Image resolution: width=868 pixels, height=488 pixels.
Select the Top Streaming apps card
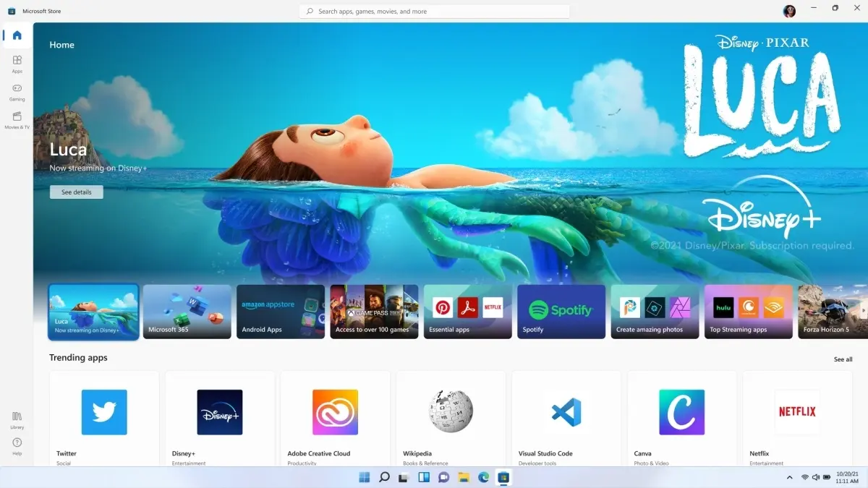click(x=749, y=312)
